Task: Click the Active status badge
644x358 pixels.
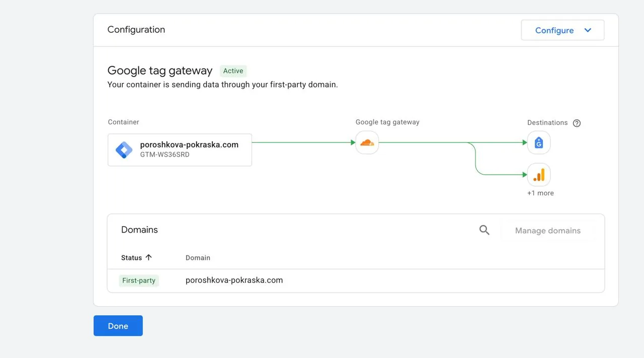Action: coord(233,71)
